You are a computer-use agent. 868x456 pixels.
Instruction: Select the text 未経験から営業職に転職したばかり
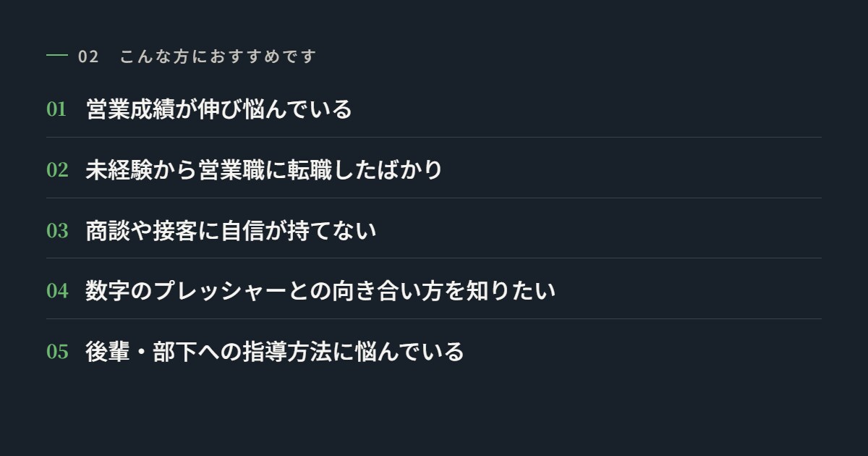point(264,170)
